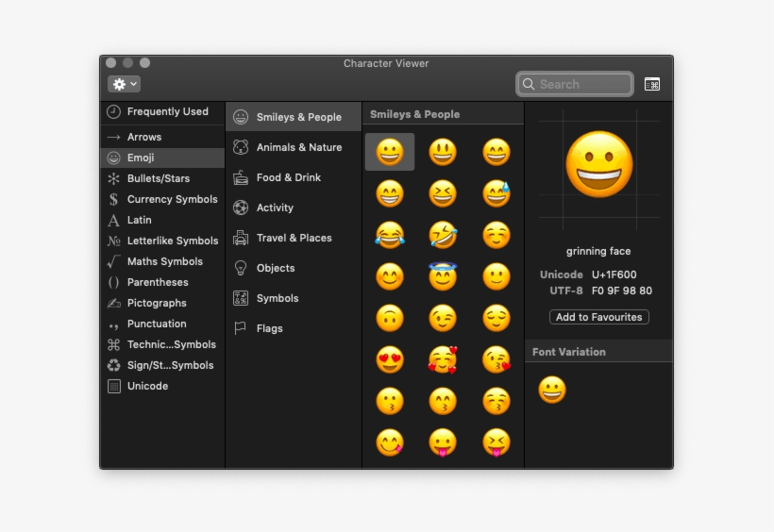Pick the rolling on floor laughing emoji
This screenshot has height=532, width=774.
(443, 235)
